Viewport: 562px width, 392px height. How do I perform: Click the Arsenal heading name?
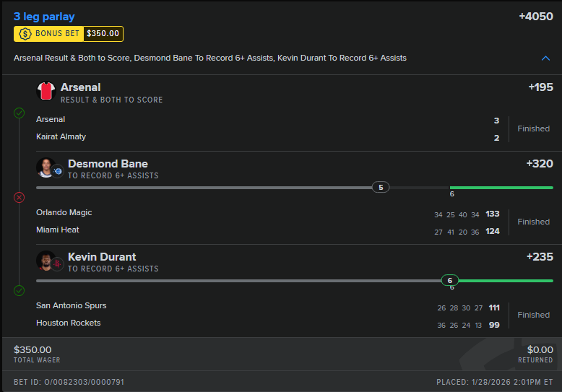(81, 87)
